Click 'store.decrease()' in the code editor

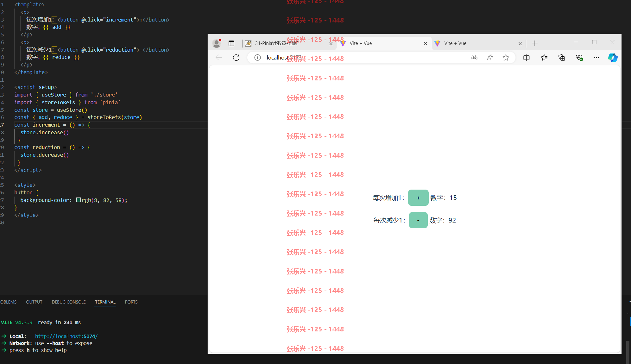[x=45, y=155]
